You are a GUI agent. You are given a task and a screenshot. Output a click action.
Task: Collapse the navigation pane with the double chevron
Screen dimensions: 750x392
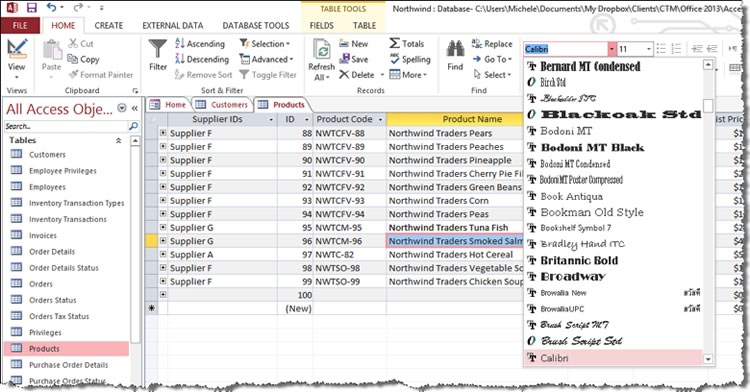[135, 109]
